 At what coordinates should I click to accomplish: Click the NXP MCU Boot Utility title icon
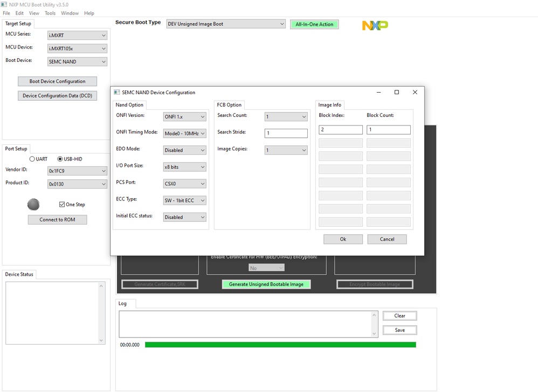coord(4,4)
